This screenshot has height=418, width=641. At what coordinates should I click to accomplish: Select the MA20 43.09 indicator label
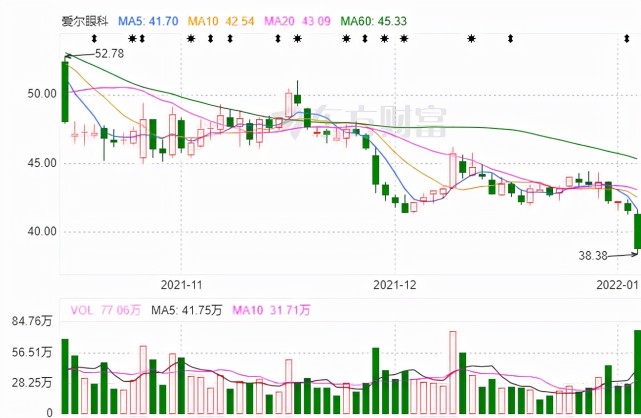297,21
